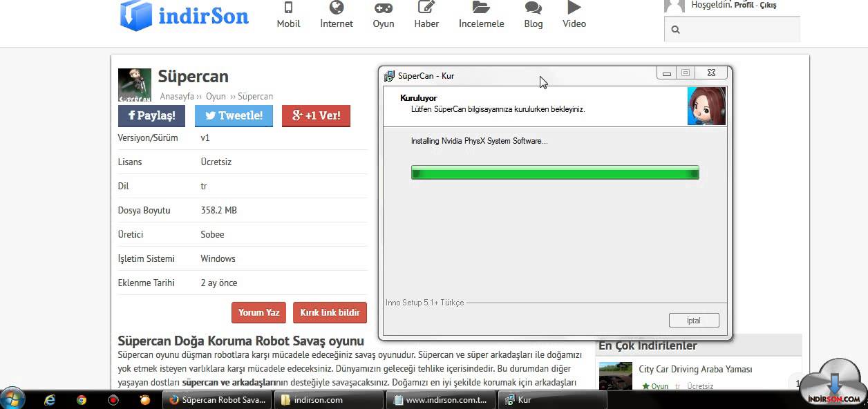Minimize the SüperCan Kur window
This screenshot has width=868, height=409.
(666, 73)
